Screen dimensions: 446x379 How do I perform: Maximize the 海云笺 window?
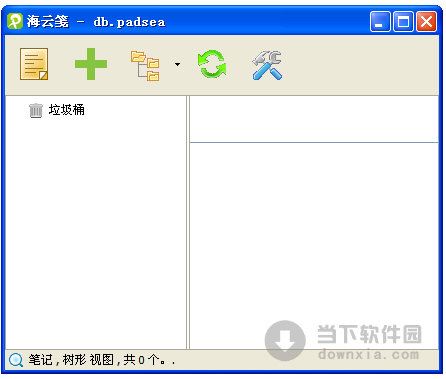403,22
